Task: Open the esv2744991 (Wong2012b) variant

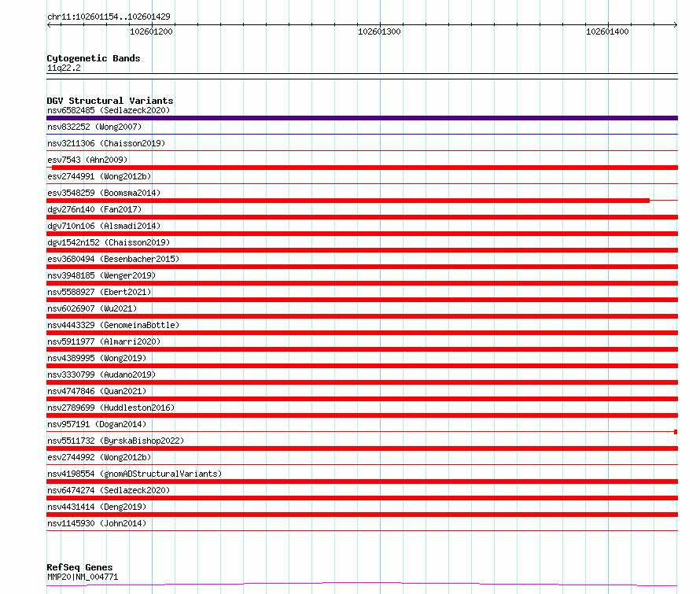Action: (99, 176)
